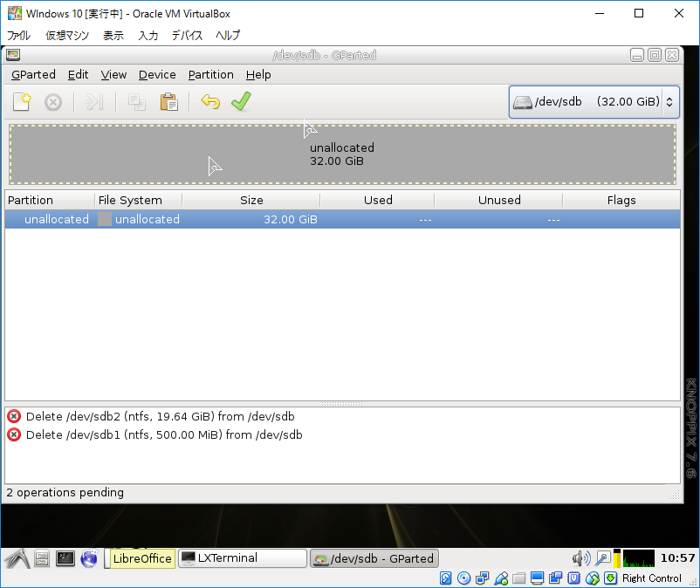Click the LibreOffice tooltip label in the panel
Image resolution: width=700 pixels, height=588 pixels.
tap(142, 558)
